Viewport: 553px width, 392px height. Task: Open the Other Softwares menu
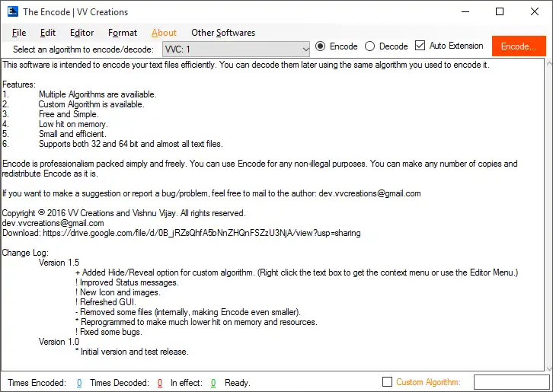223,33
